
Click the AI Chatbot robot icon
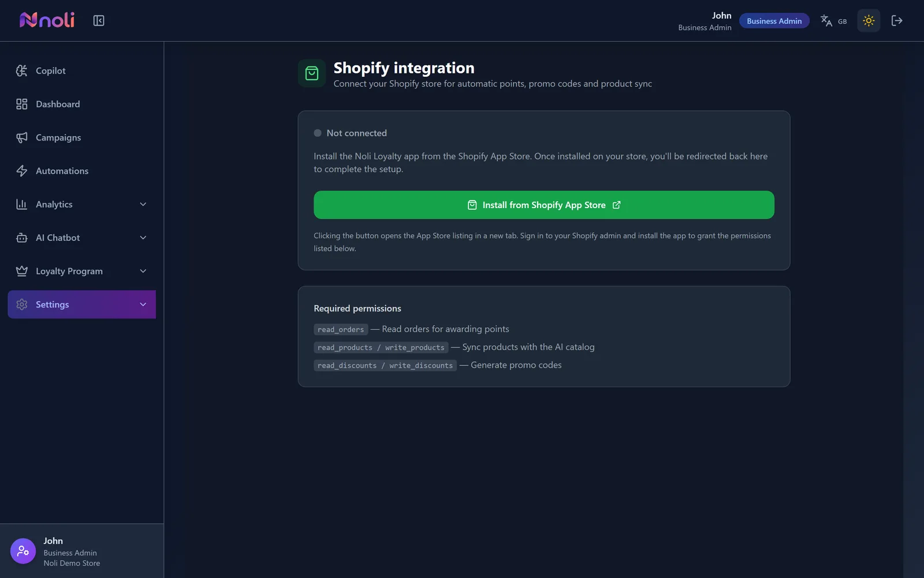pos(22,238)
